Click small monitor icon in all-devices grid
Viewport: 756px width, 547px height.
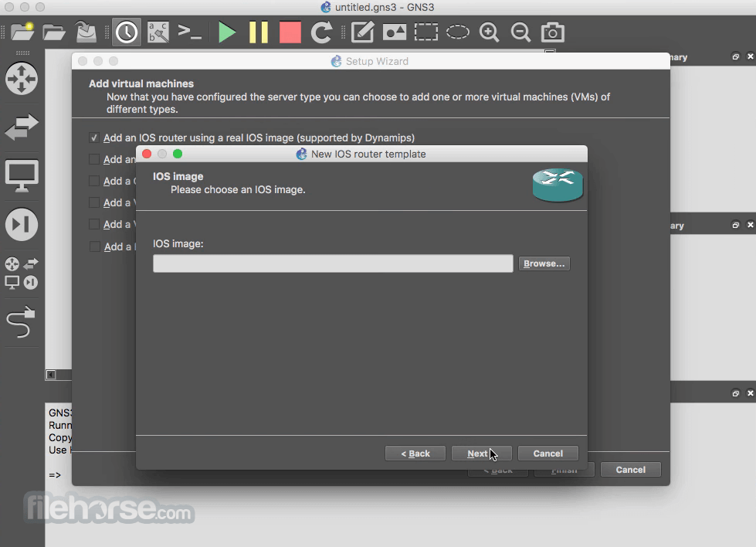coord(12,282)
